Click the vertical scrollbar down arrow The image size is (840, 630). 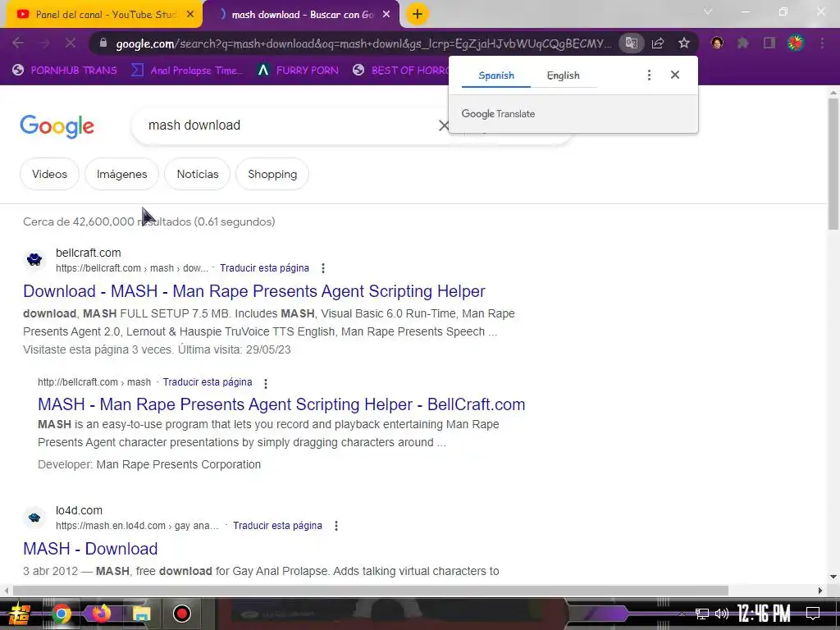tap(833, 577)
